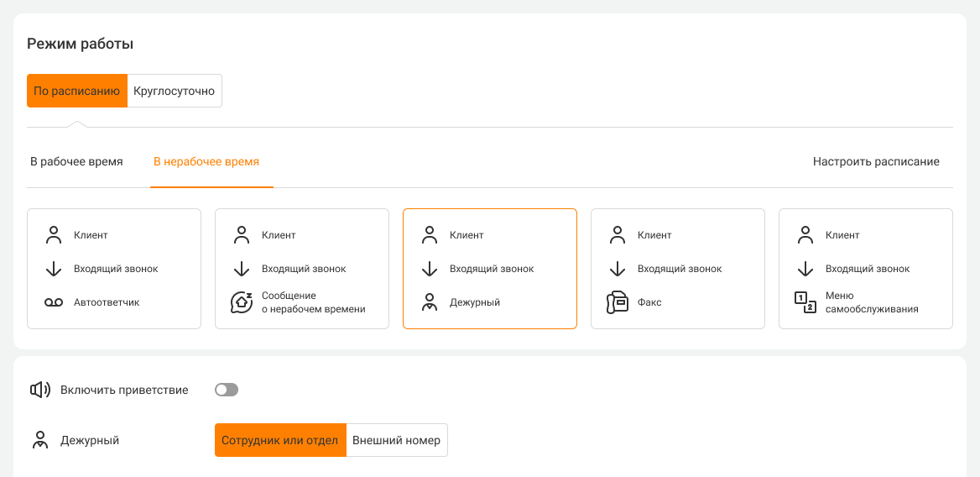Click the self-service menu icon

pos(805,302)
